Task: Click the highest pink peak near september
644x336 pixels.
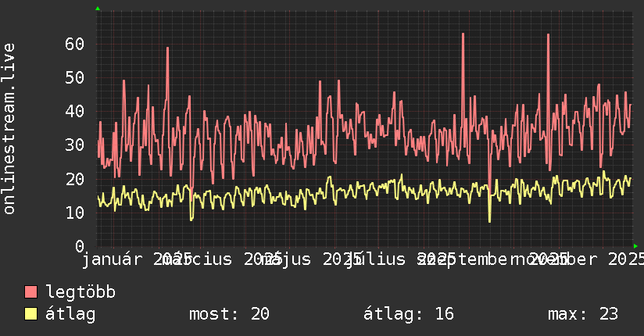Action: click(463, 34)
